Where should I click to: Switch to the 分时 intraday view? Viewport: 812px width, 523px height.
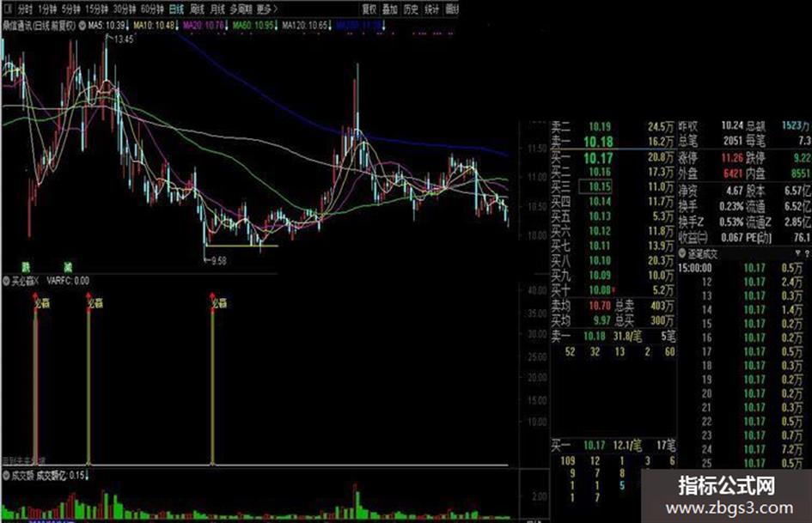[25, 9]
